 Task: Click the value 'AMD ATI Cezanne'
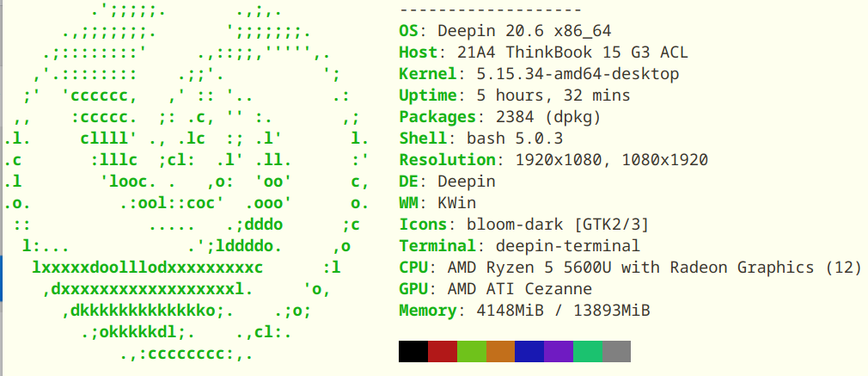[519, 289]
